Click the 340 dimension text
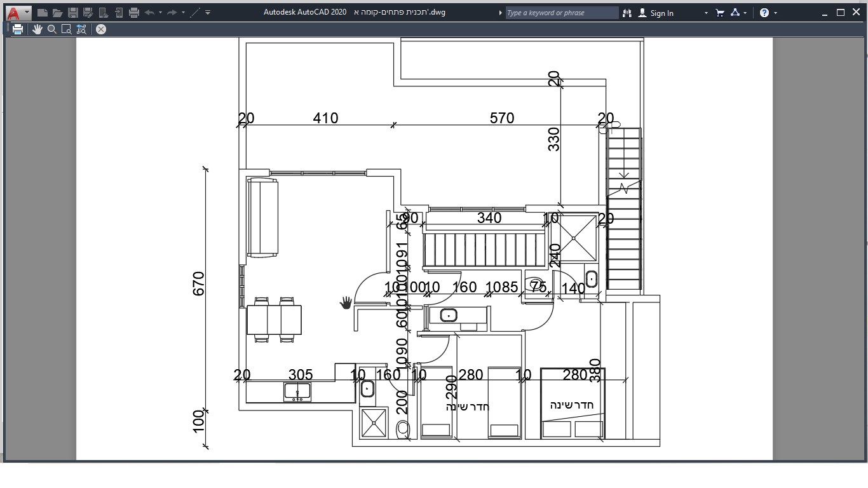 tap(489, 218)
